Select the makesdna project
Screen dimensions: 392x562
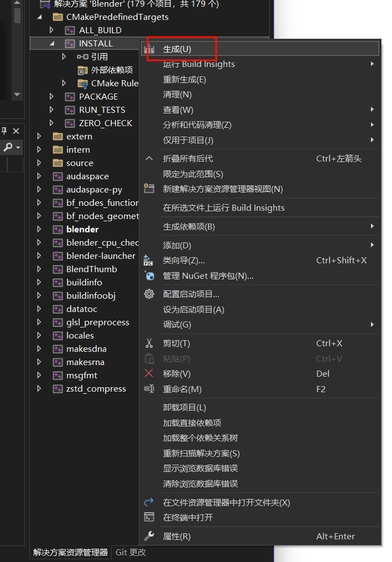86,348
